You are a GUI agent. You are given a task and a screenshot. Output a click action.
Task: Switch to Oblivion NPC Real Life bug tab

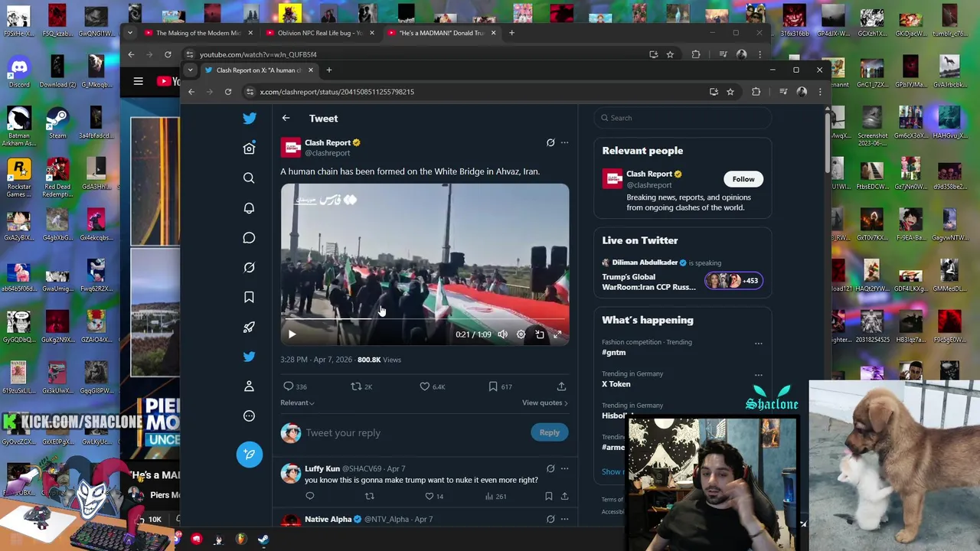pyautogui.click(x=320, y=33)
